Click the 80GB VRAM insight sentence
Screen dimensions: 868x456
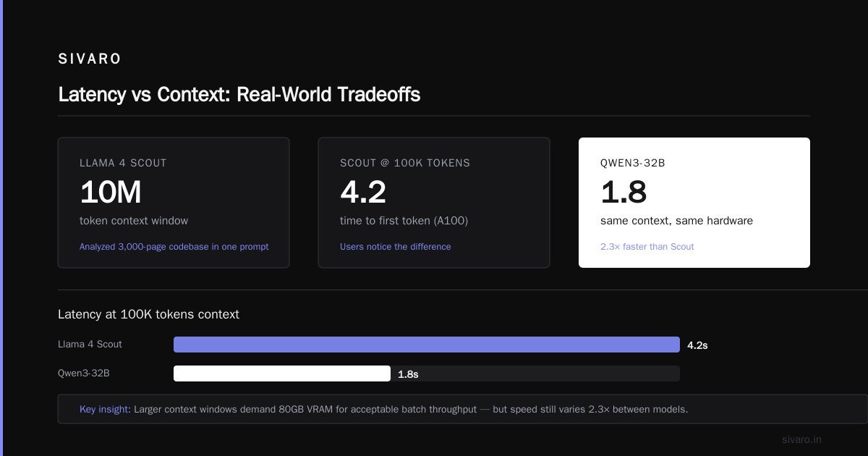411,409
